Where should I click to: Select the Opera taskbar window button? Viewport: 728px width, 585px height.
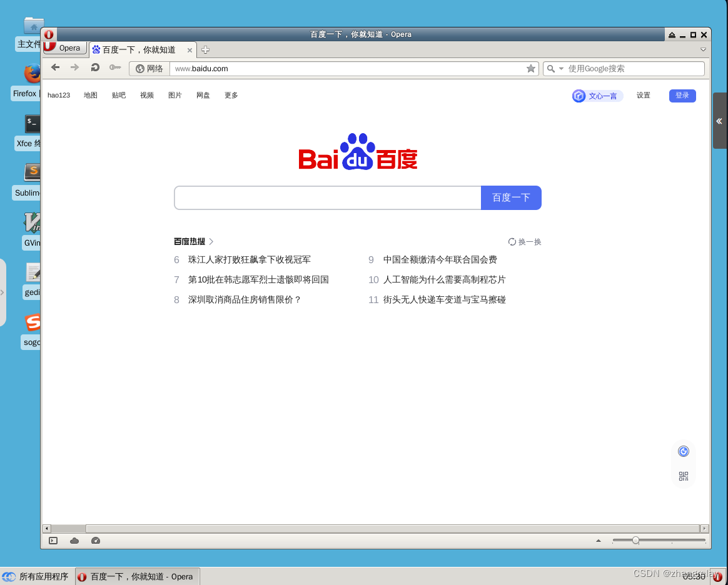click(x=138, y=577)
